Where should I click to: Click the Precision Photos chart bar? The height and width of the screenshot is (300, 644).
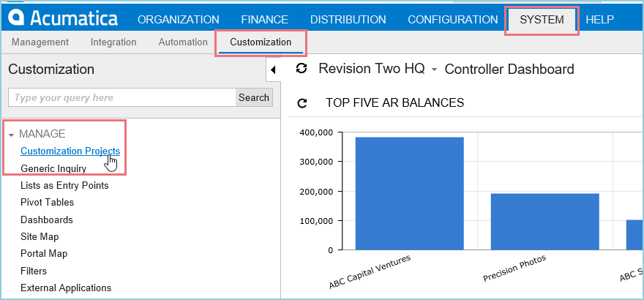545,222
